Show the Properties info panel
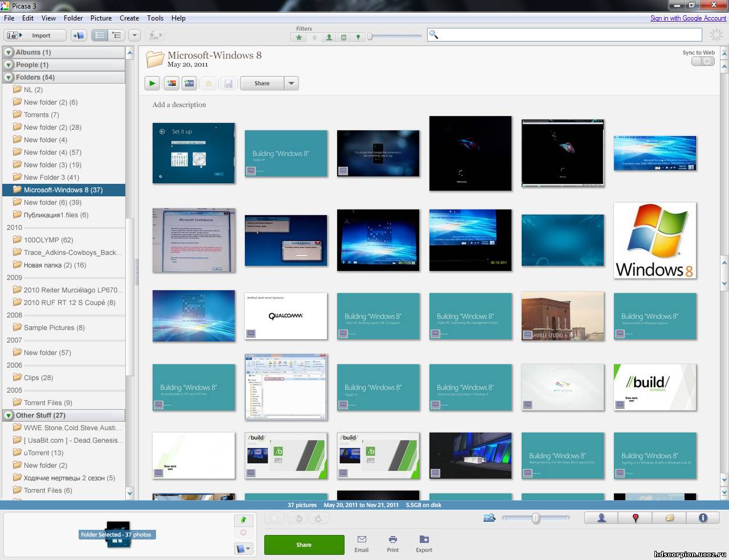This screenshot has height=560, width=729. pyautogui.click(x=703, y=518)
